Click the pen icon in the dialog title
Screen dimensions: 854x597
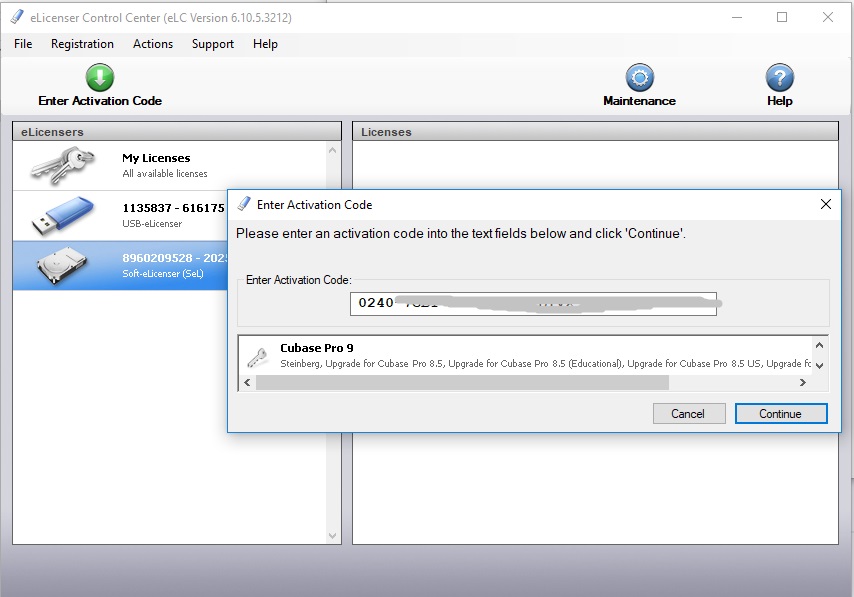point(245,204)
